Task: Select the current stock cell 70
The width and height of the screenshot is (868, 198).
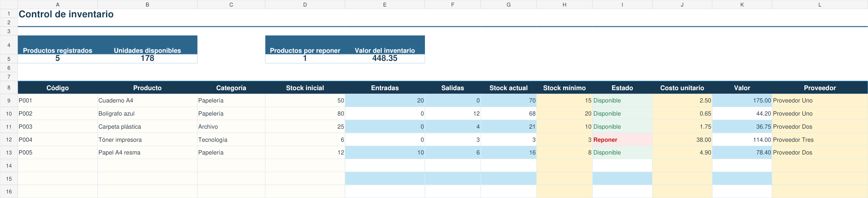Action: pos(509,101)
